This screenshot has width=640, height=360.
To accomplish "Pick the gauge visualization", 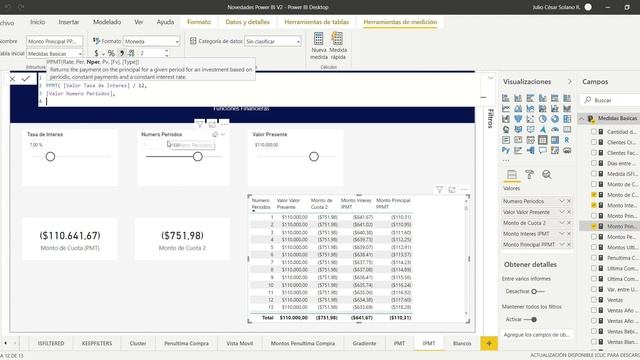I will tap(555, 129).
